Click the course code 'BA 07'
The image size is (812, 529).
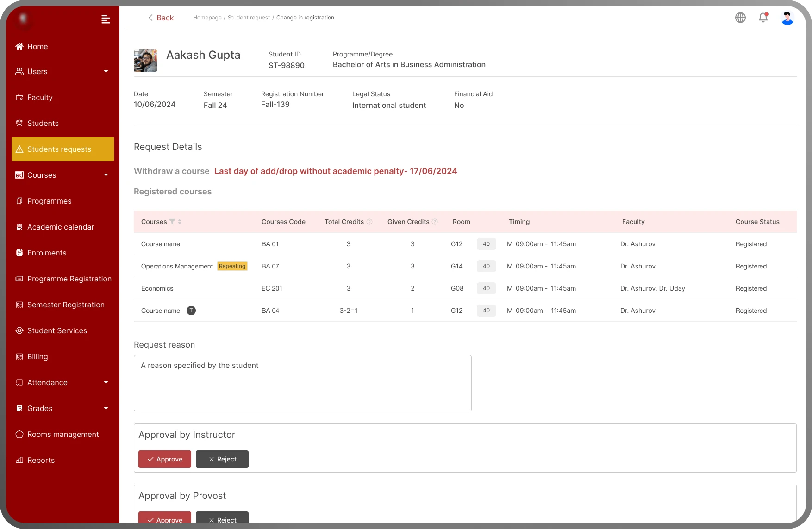pyautogui.click(x=270, y=266)
